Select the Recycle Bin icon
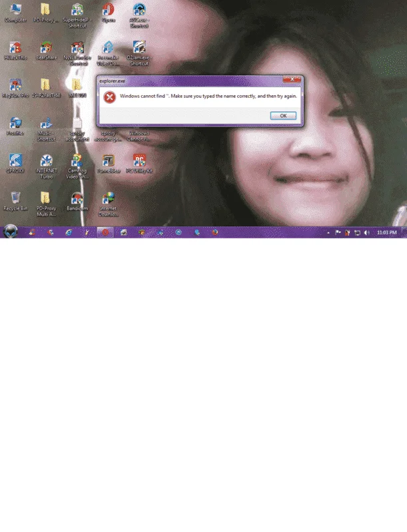407x532 pixels. click(15, 202)
